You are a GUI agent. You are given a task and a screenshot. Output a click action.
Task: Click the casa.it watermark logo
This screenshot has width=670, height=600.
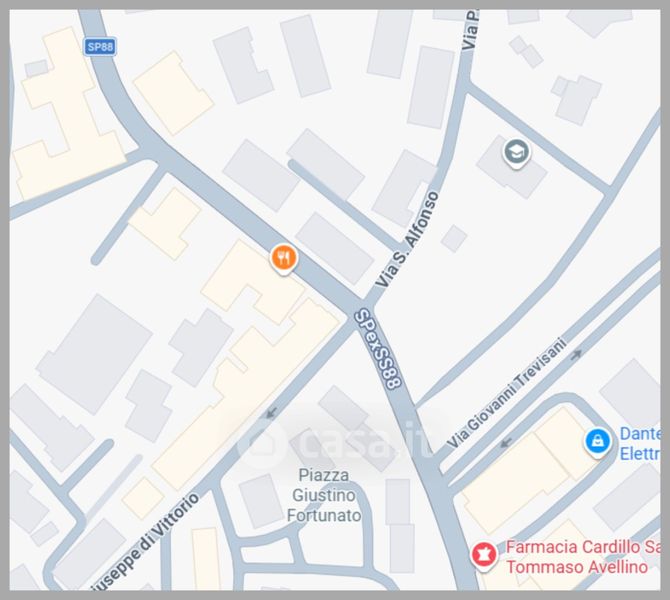click(333, 440)
